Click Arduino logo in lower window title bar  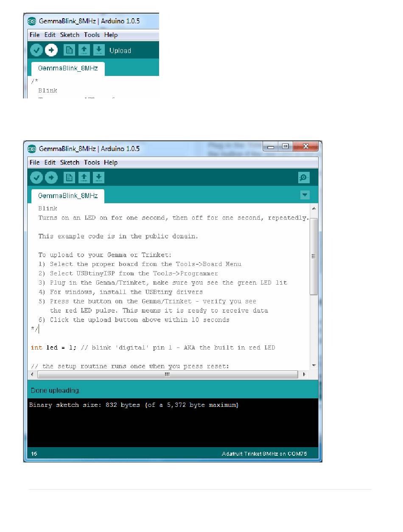pos(32,148)
